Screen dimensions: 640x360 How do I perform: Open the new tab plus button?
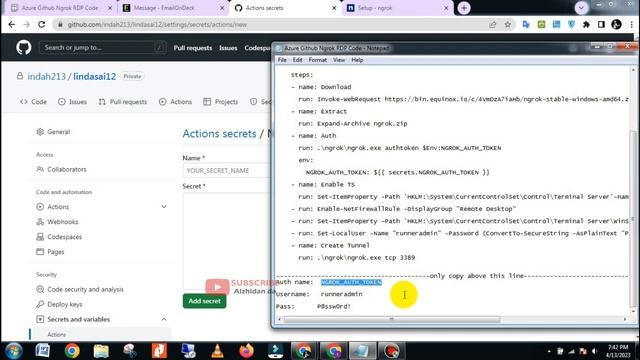[x=464, y=8]
